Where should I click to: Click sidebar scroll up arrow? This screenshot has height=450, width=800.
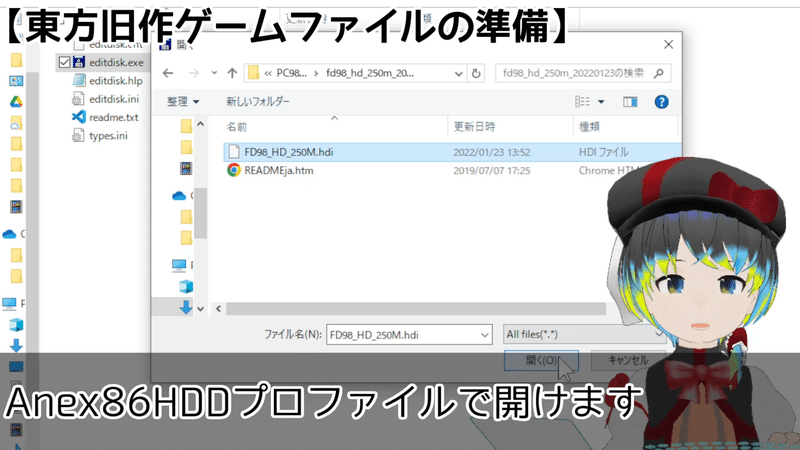point(200,124)
